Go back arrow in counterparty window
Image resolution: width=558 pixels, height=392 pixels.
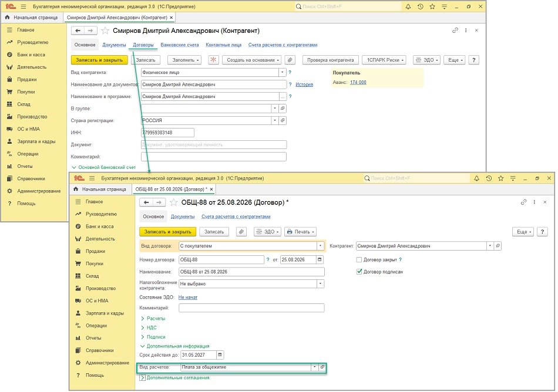pyautogui.click(x=78, y=31)
